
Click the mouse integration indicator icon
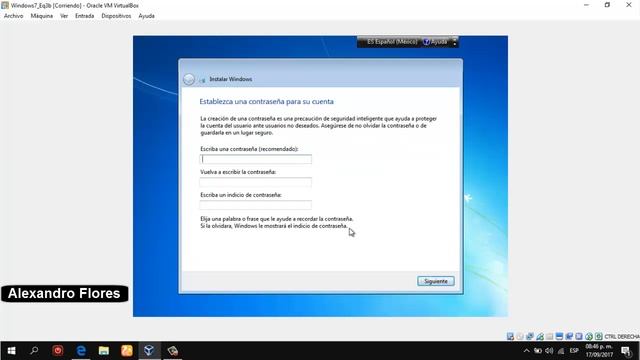(589, 336)
